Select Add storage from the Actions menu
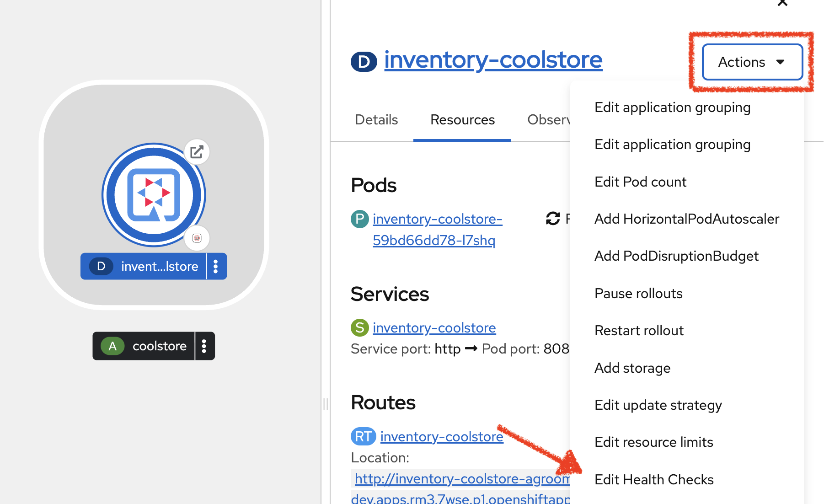This screenshot has height=504, width=824. 632,368
